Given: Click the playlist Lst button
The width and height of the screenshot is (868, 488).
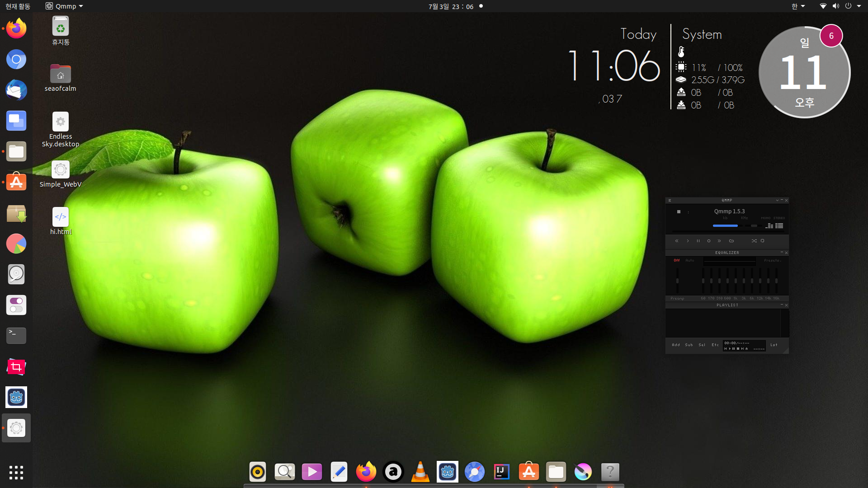Looking at the screenshot, I should 774,345.
